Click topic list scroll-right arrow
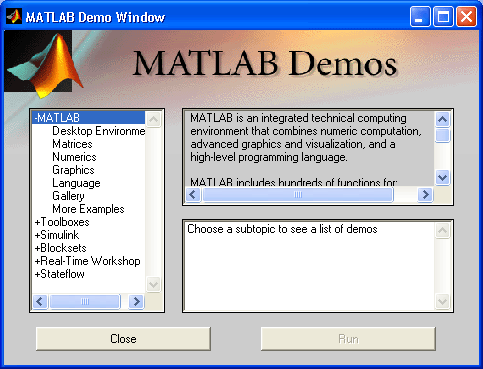The height and width of the screenshot is (369, 483). pyautogui.click(x=136, y=302)
